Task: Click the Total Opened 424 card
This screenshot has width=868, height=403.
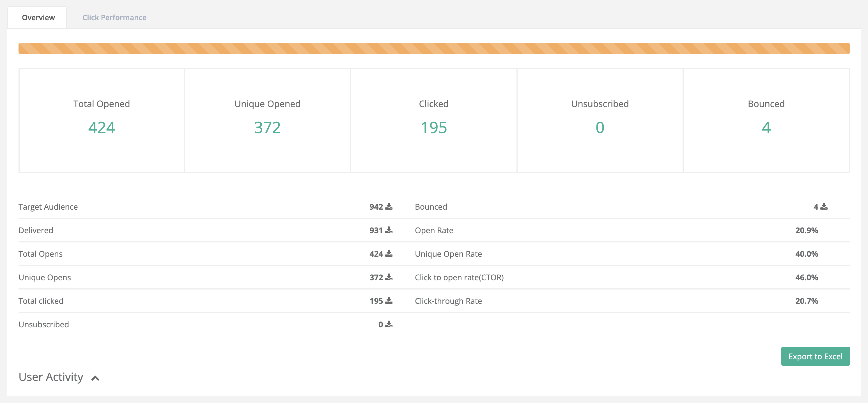Action: coord(102,120)
